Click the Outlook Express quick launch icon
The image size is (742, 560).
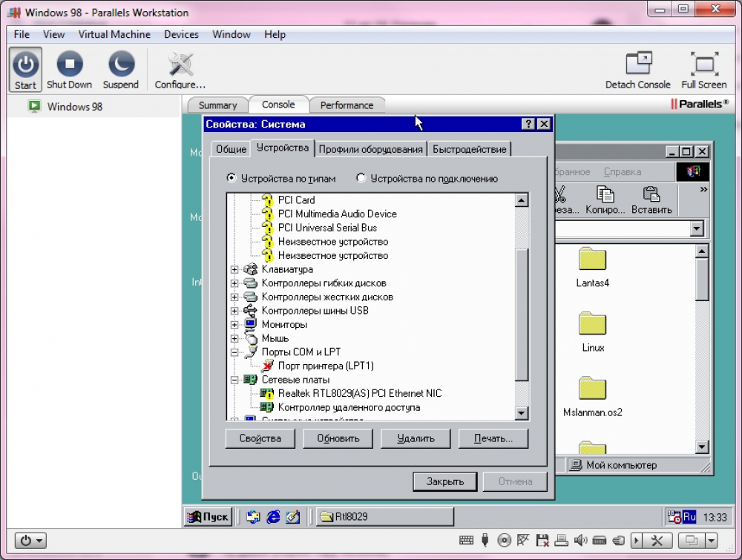pos(253,517)
